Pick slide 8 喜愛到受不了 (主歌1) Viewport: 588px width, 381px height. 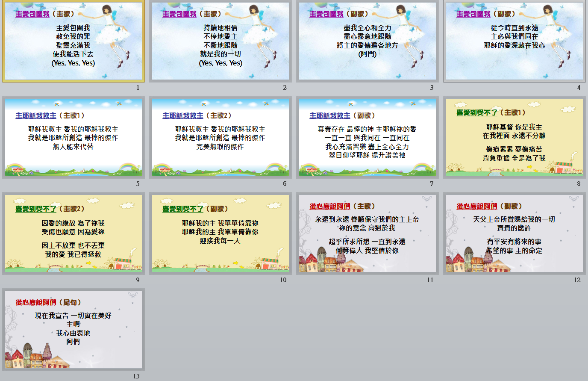(514, 138)
